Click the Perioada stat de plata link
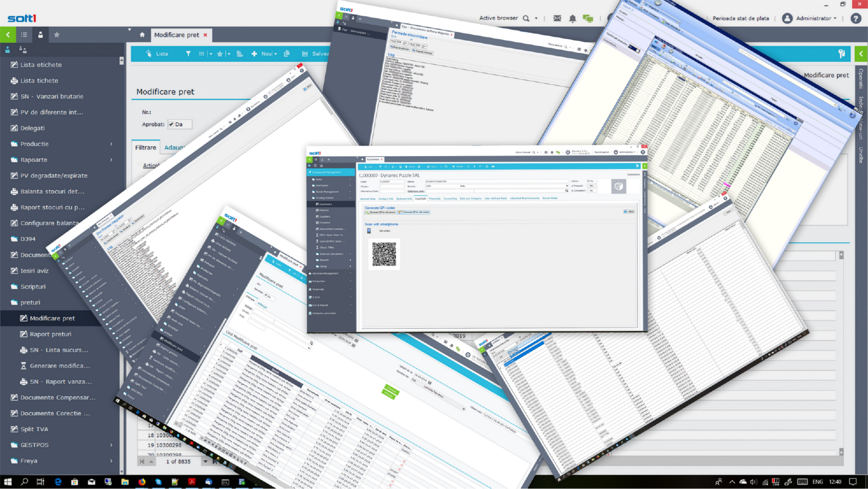Viewport: 868px width, 489px height. (x=741, y=18)
